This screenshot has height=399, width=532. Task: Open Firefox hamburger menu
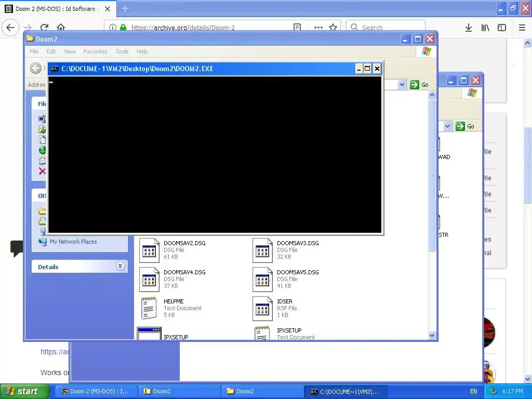(522, 28)
